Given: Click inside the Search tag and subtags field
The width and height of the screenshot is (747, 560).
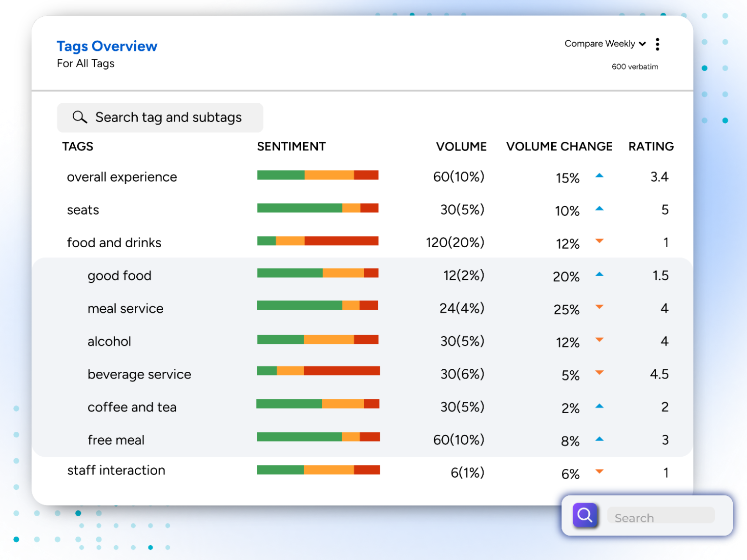Looking at the screenshot, I should (168, 117).
